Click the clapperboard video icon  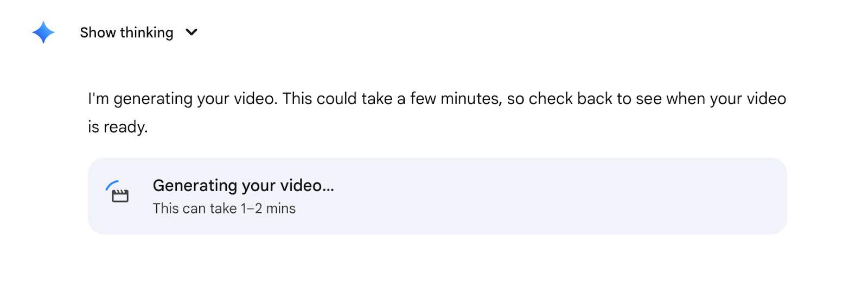pos(120,196)
